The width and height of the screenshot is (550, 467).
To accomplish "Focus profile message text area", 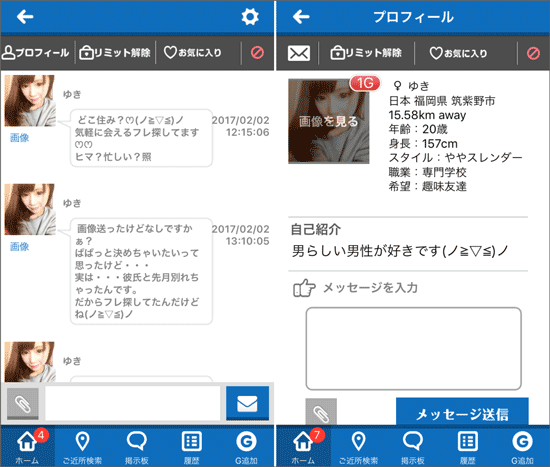I will (414, 349).
